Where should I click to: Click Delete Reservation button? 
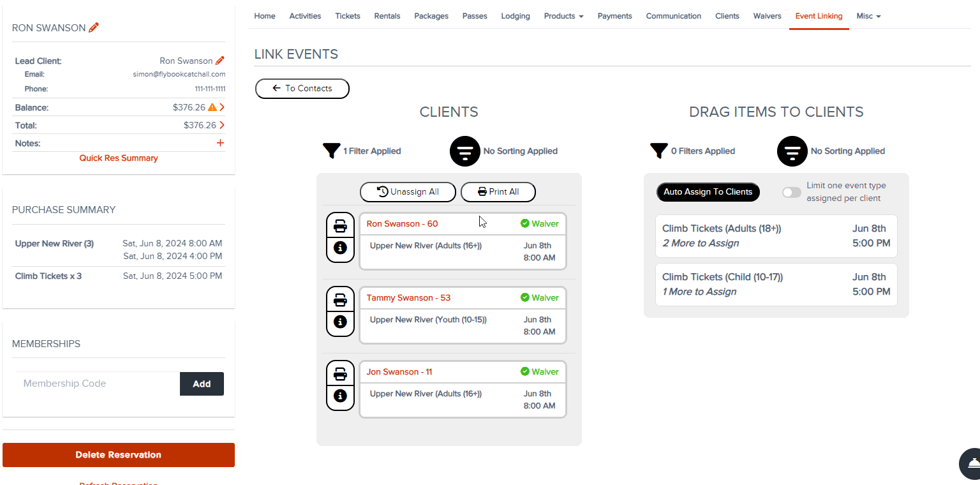(119, 455)
